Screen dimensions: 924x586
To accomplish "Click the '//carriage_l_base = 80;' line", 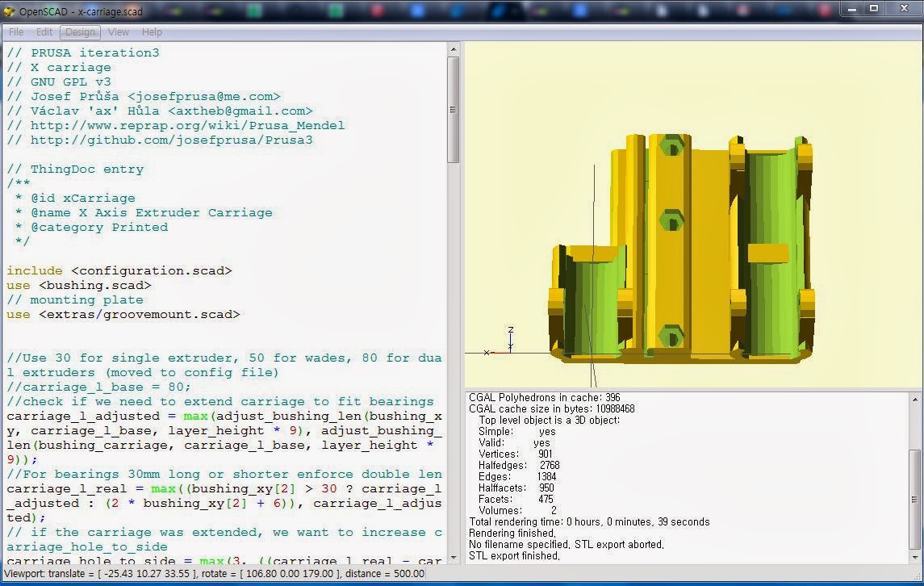I will (98, 387).
